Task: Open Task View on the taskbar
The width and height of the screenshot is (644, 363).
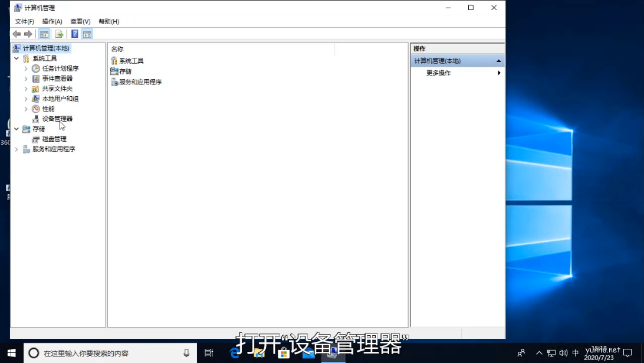Action: coord(209,353)
